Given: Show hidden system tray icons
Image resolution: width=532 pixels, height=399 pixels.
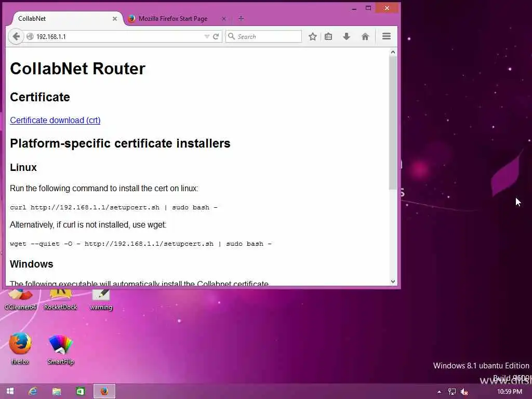Looking at the screenshot, I should point(439,392).
